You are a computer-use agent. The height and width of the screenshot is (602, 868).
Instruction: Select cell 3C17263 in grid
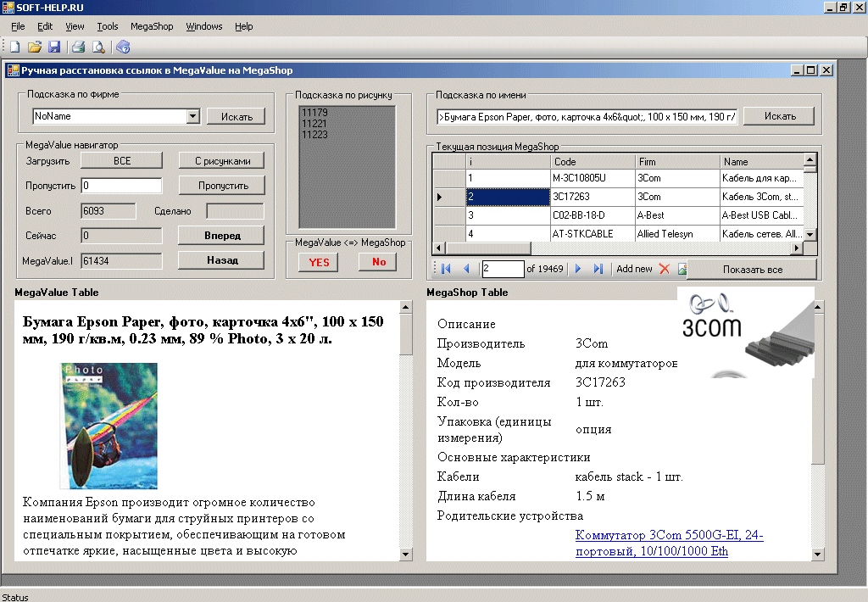(593, 197)
